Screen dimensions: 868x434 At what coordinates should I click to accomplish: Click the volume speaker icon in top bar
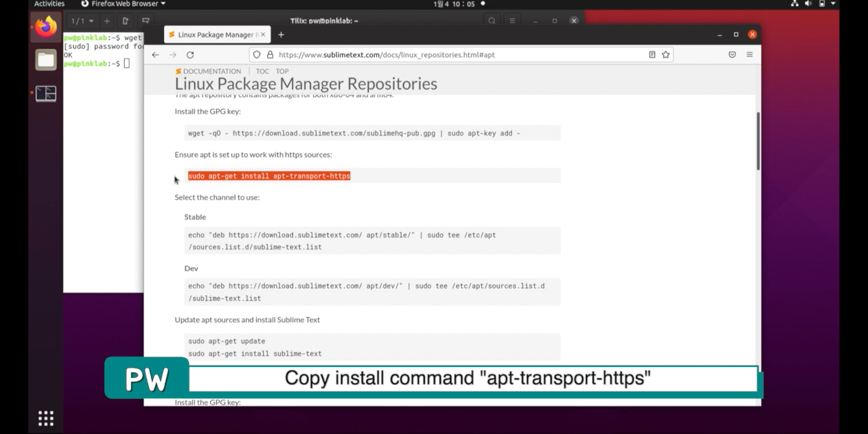pyautogui.click(x=808, y=4)
